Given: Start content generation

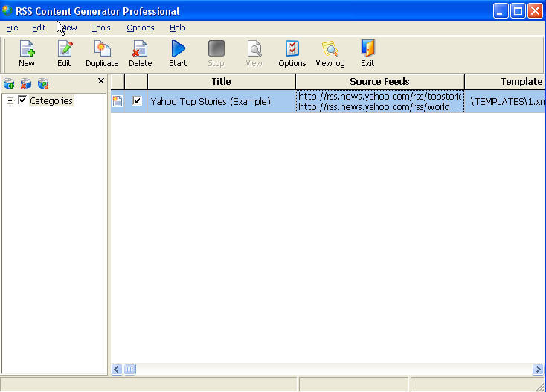Looking at the screenshot, I should tap(178, 54).
